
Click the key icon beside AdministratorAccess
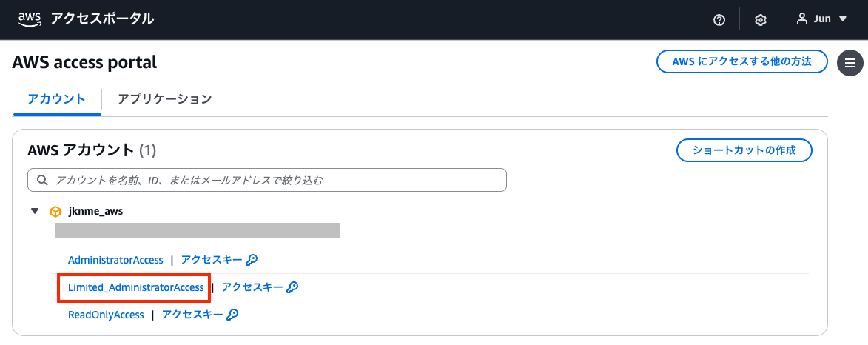point(252,260)
